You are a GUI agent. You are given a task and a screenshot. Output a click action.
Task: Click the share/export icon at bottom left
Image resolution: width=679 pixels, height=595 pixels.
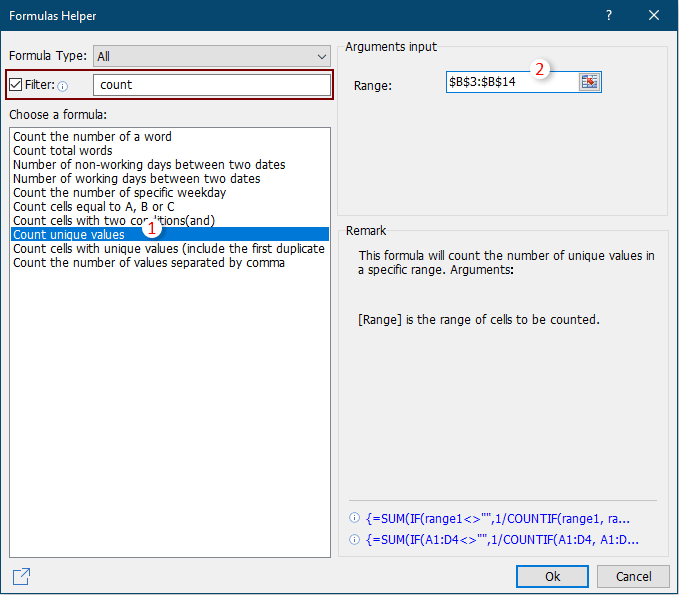pyautogui.click(x=21, y=576)
